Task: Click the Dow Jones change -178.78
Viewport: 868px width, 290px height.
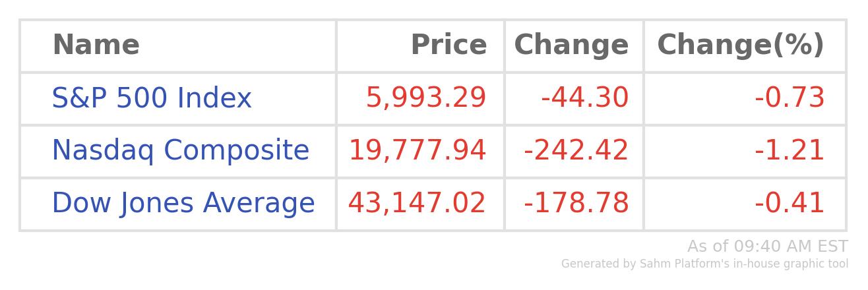Action: tap(576, 204)
